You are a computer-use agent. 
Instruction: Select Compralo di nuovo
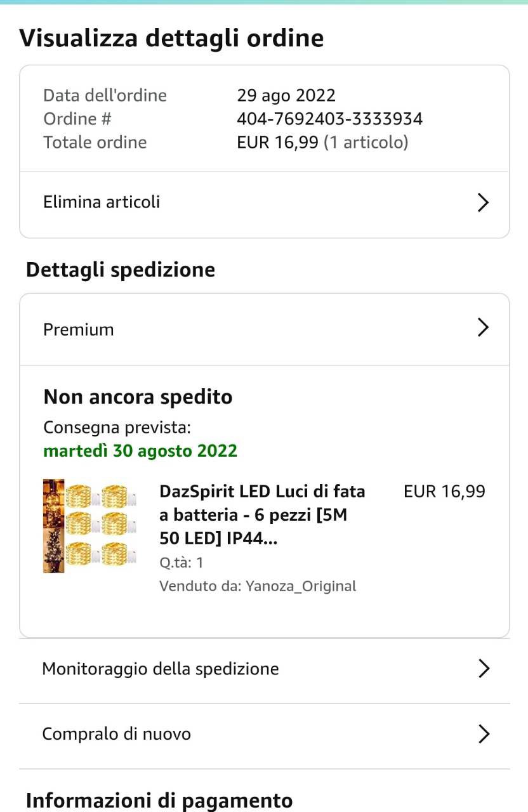click(117, 734)
